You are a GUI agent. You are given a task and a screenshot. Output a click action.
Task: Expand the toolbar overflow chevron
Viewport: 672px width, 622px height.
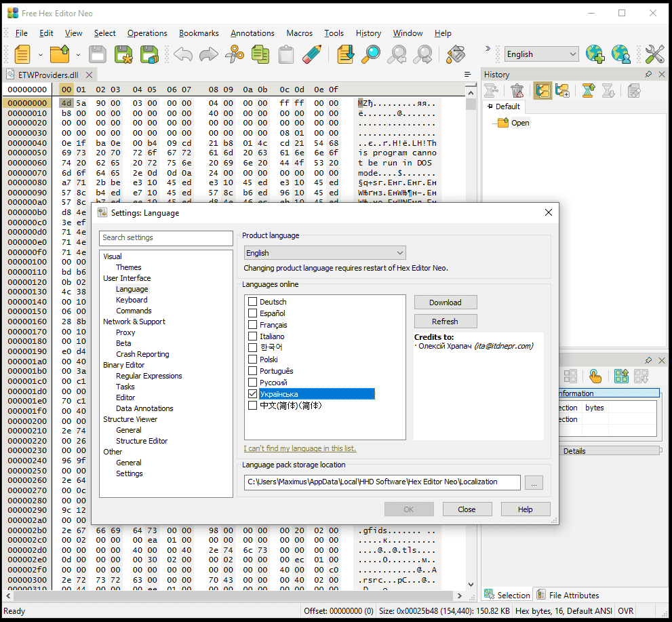point(487,49)
